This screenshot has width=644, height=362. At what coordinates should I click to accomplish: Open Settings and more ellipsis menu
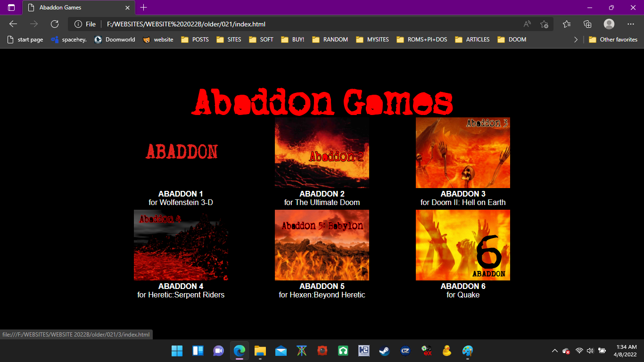[631, 24]
